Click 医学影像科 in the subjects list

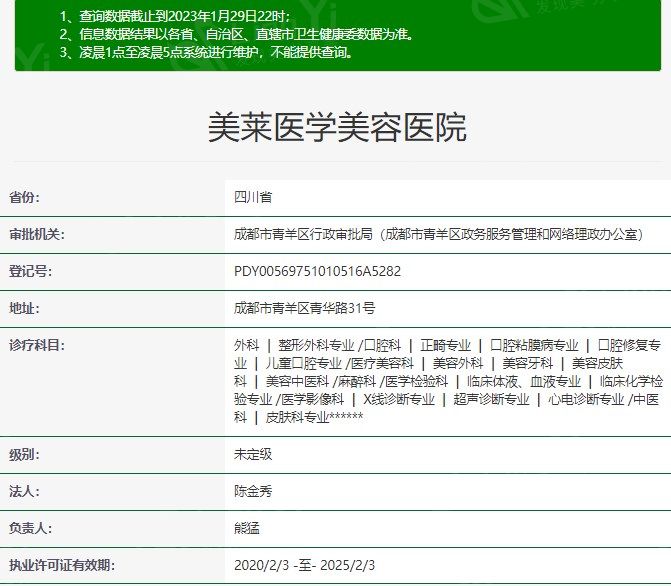pyautogui.click(x=312, y=399)
